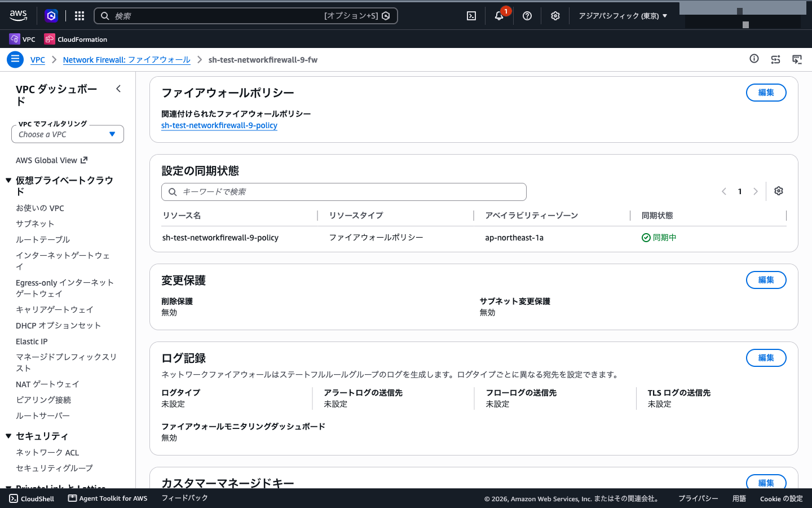Open AWS Global View external link
This screenshot has height=508, width=812.
click(51, 160)
